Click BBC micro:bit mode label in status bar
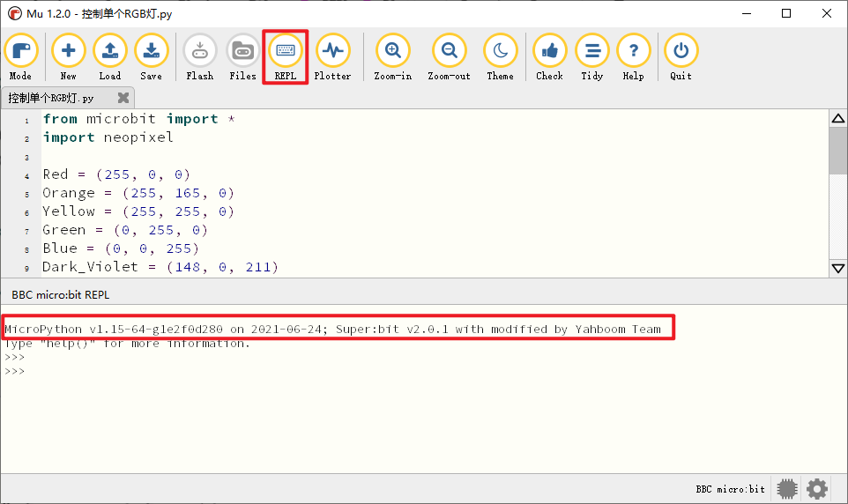The height and width of the screenshot is (504, 848). point(730,489)
